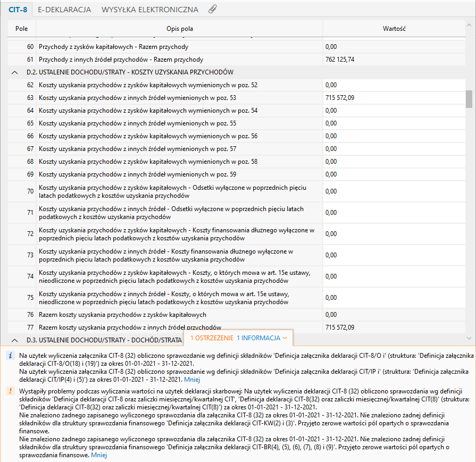
Task: Collapse section D.2 koszty uzyskania przychodów
Action: tap(14, 72)
